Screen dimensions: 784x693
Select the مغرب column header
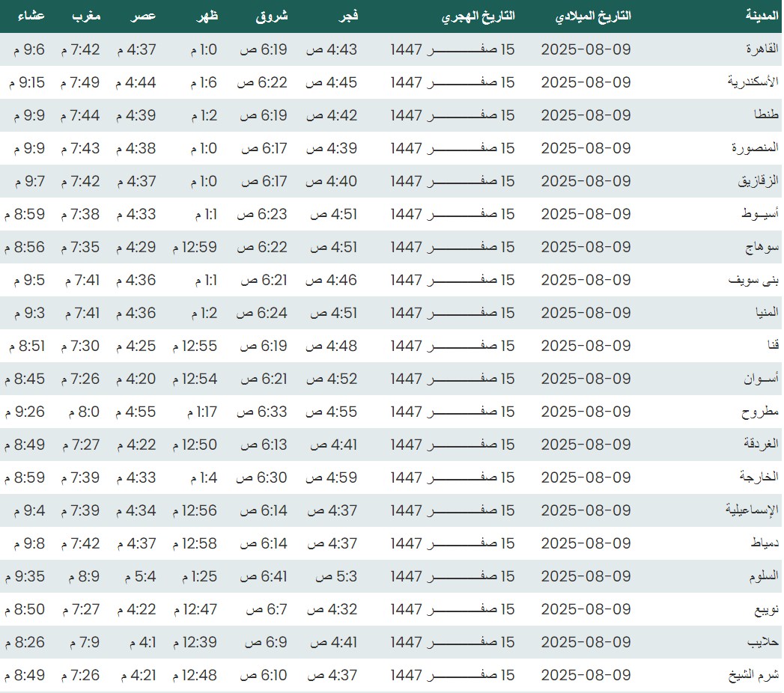pos(86,16)
